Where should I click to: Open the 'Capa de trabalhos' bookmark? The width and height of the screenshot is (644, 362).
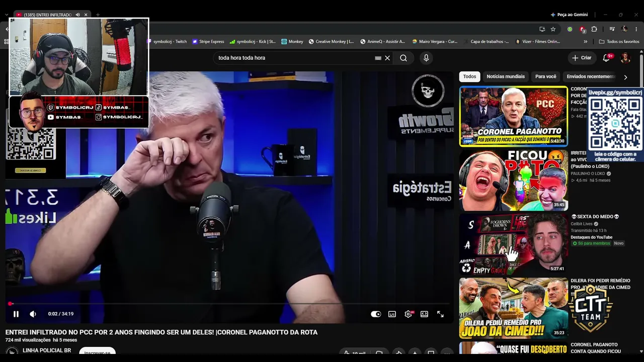(x=486, y=42)
